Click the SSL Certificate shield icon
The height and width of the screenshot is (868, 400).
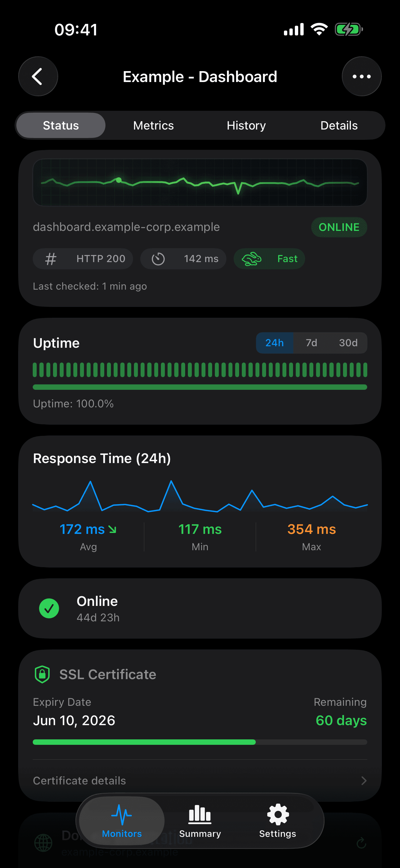[42, 674]
